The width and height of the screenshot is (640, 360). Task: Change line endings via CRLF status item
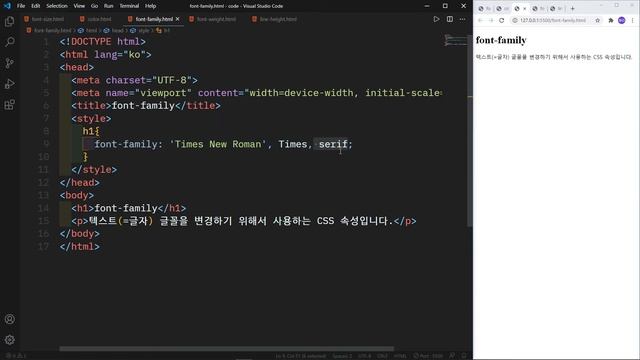point(382,356)
